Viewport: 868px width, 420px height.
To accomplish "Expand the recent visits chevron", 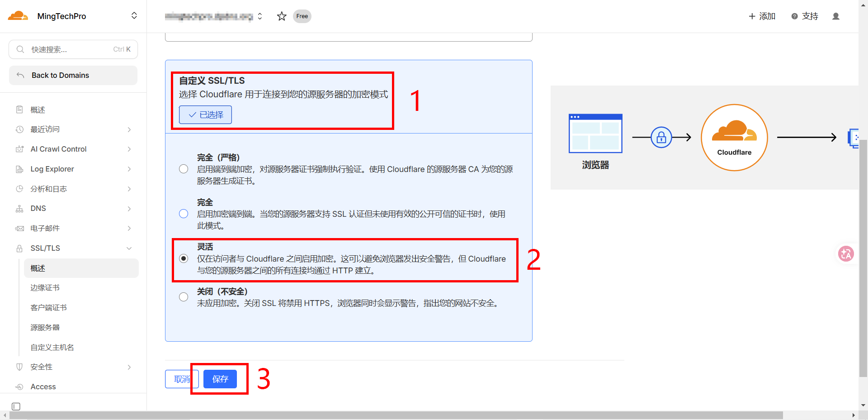I will tap(129, 129).
